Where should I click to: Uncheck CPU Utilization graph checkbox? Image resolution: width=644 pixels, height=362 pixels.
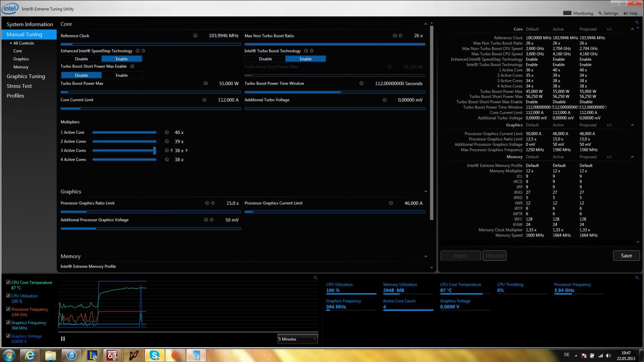pos(8,296)
